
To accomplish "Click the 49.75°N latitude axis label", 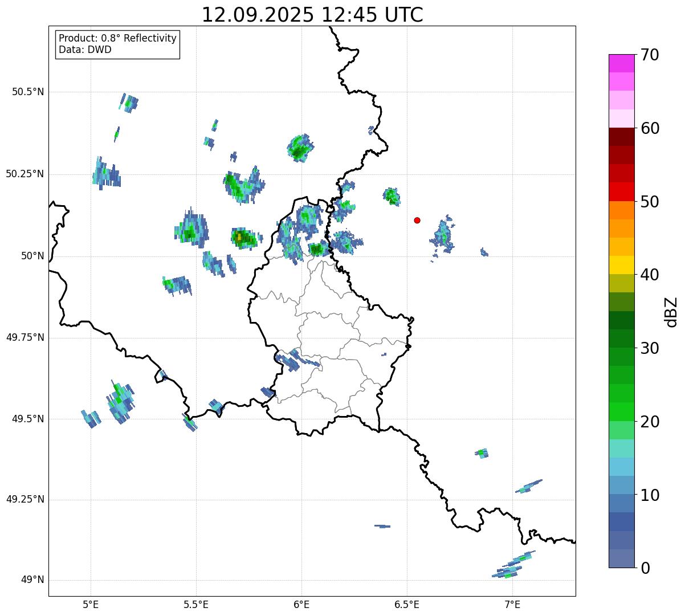I will [x=25, y=337].
